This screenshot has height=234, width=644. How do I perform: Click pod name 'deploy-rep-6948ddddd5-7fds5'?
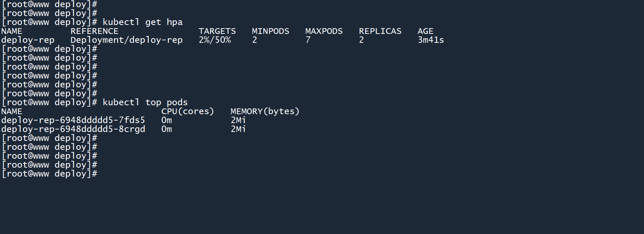(73, 120)
